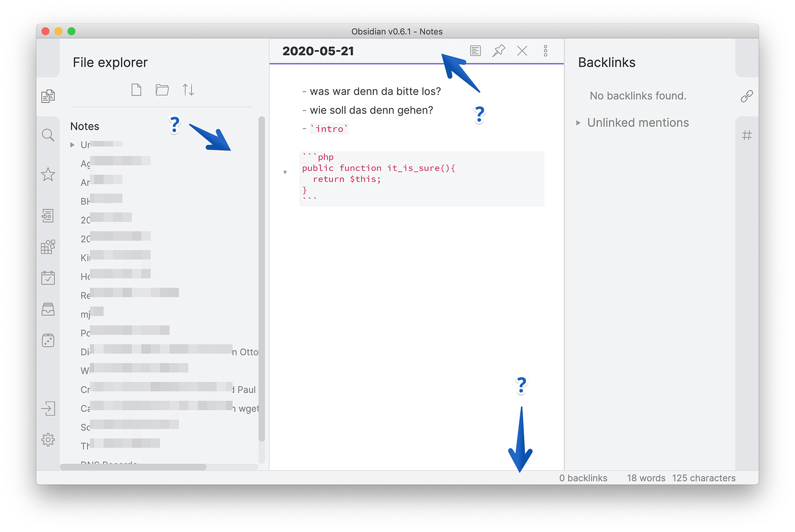Click the backlinks link icon in right ribbon
Screen dimensions: 795x532
[x=747, y=96]
